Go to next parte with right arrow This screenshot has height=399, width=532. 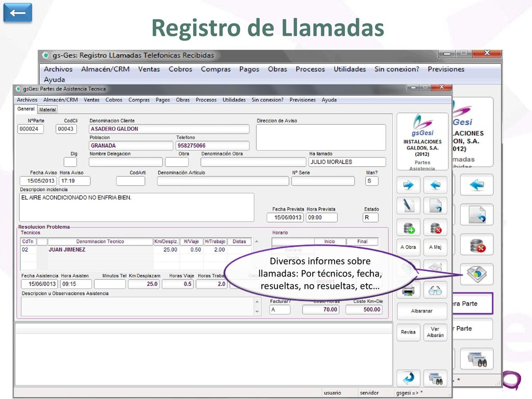click(x=408, y=185)
